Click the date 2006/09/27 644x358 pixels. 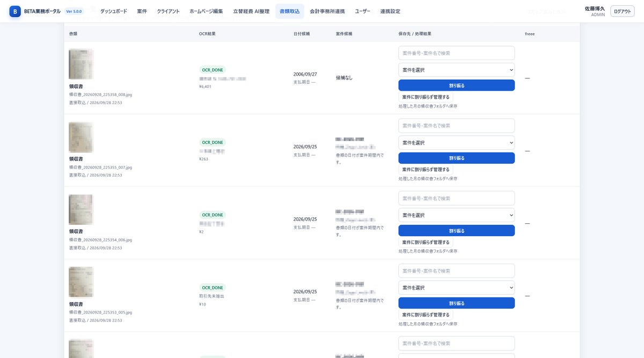305,74
